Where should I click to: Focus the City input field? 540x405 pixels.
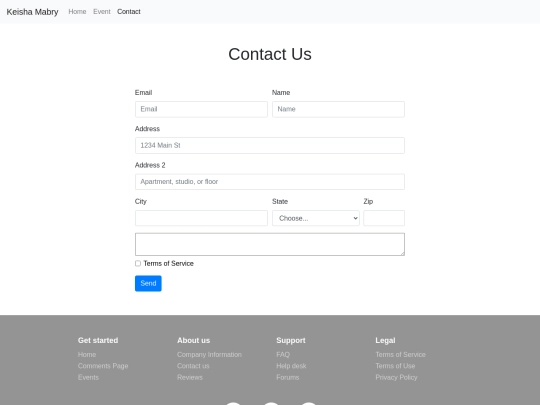click(201, 218)
